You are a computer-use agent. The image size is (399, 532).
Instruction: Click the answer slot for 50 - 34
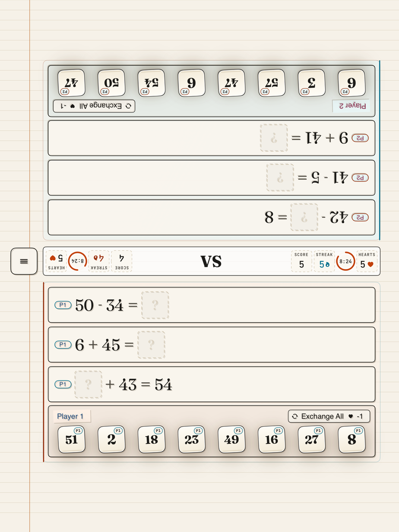pos(155,305)
